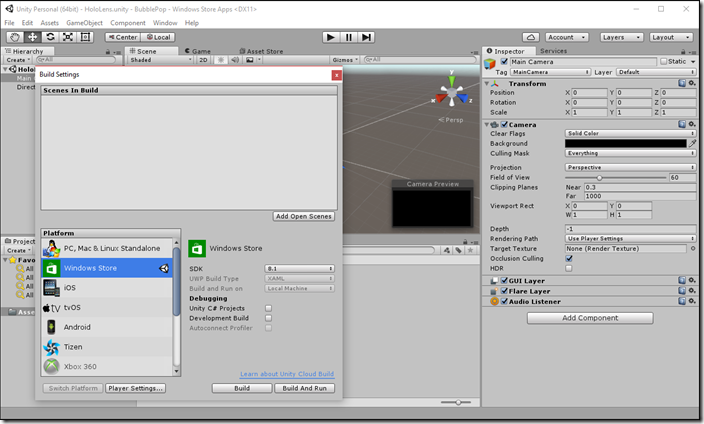Select the Hand tool in toolbar

[x=15, y=37]
